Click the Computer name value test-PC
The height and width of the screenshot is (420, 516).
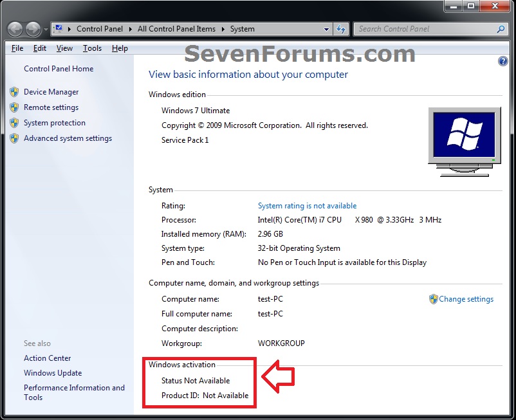(x=270, y=299)
